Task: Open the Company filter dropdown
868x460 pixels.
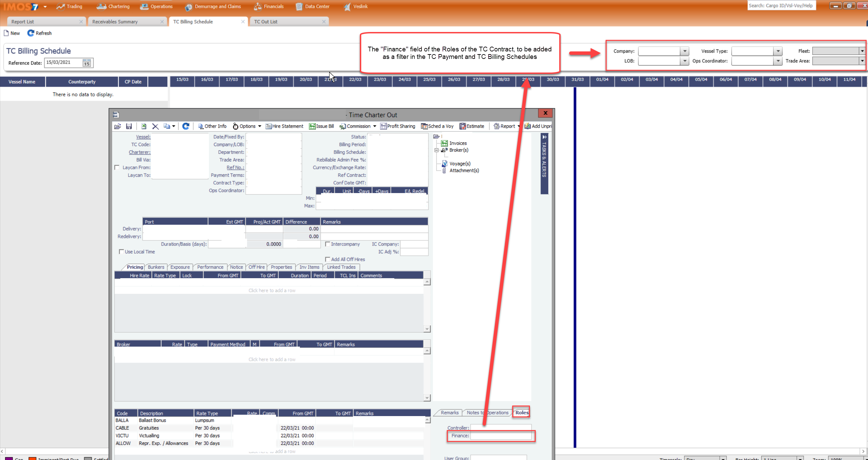Action: [x=685, y=51]
